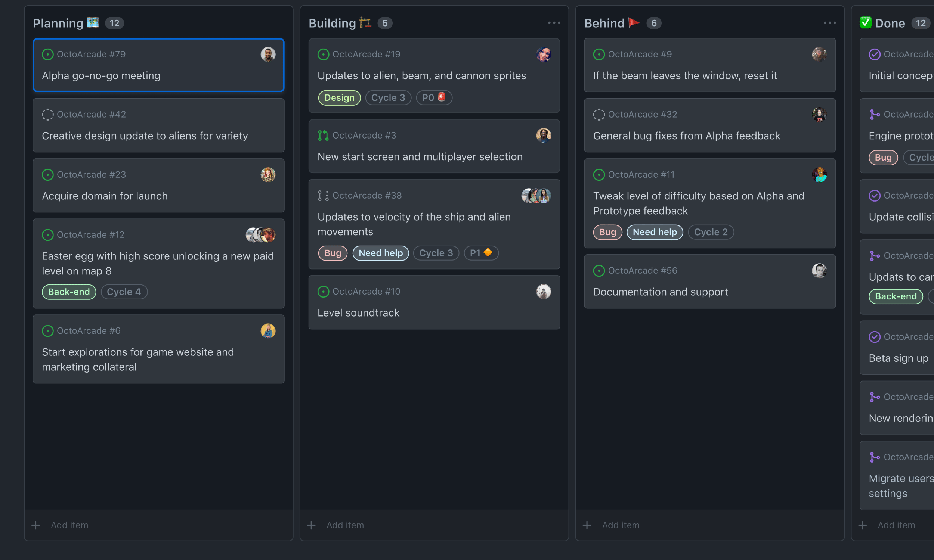Image resolution: width=934 pixels, height=560 pixels.
Task: Click the closed issue icon on Beta sign up card
Action: [x=876, y=337]
